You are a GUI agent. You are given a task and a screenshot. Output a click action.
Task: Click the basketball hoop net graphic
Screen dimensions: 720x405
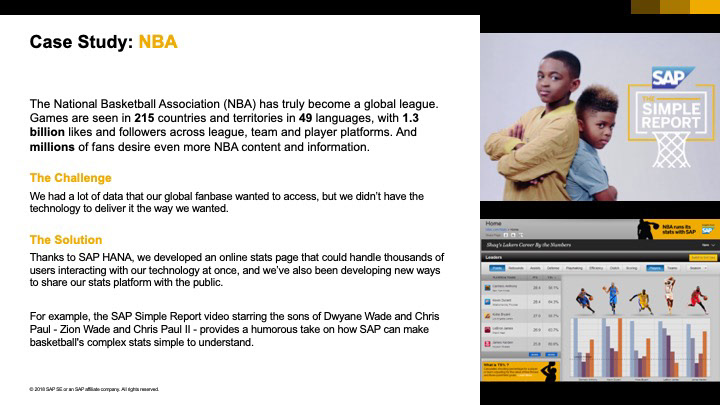click(x=671, y=150)
